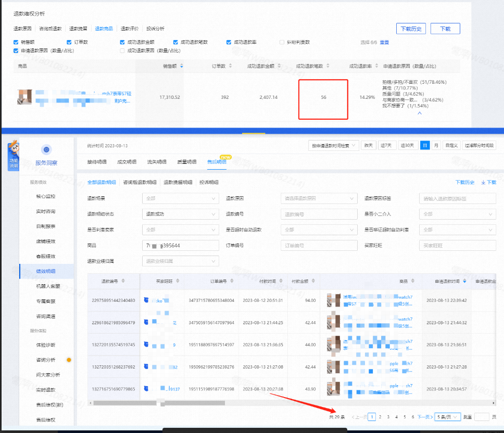Switch to 退款评价 tab

pos(130,29)
